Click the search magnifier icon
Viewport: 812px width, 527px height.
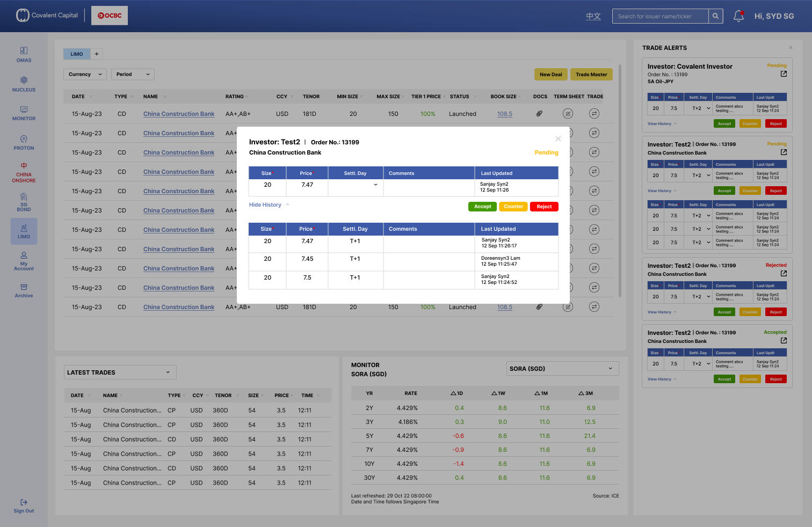point(715,16)
